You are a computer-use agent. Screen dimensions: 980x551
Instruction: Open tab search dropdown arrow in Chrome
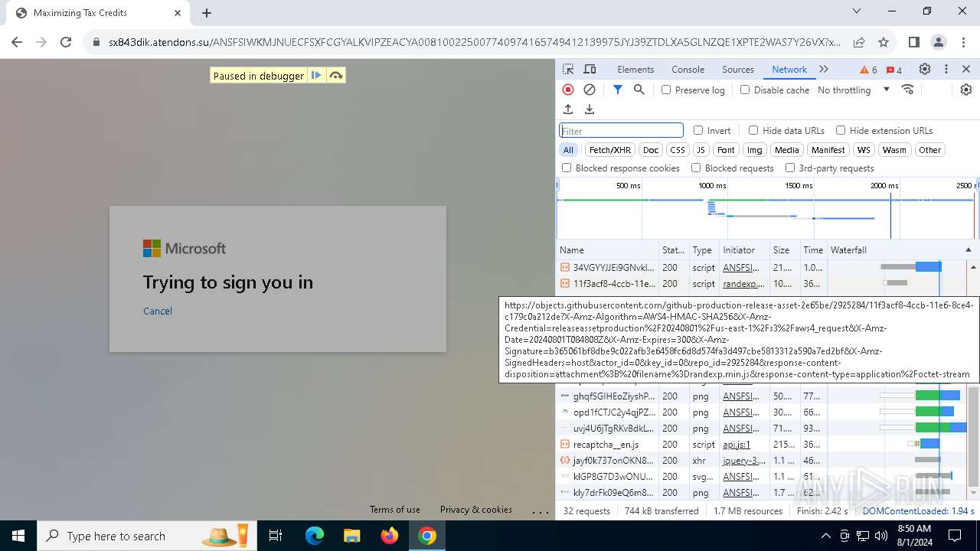[x=857, y=11]
